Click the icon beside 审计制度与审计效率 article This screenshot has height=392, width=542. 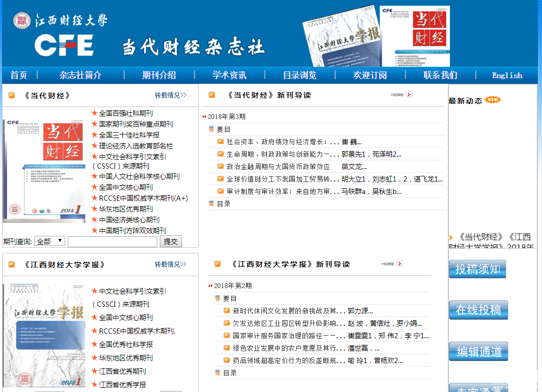click(220, 191)
